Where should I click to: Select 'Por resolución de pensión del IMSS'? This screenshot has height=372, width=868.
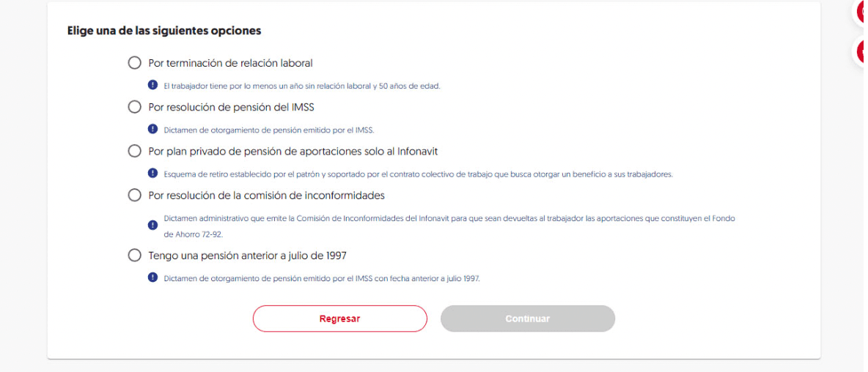pos(134,107)
